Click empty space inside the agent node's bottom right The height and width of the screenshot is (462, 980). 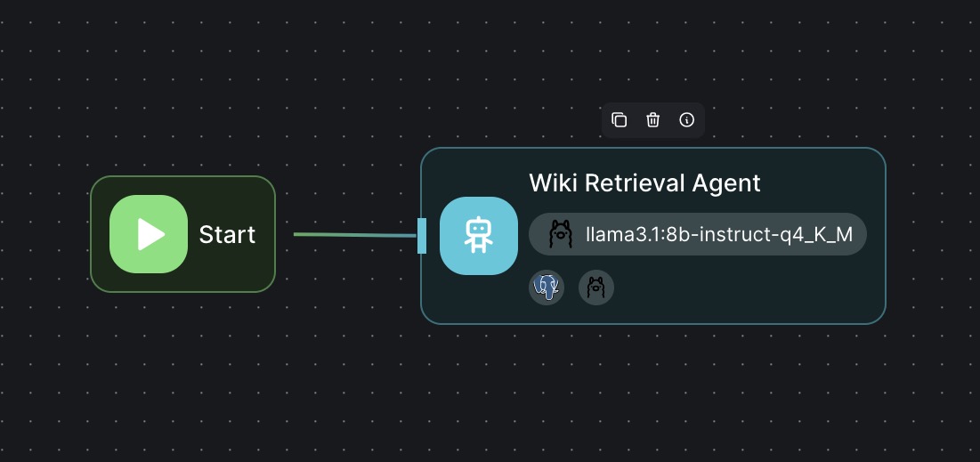pyautogui.click(x=782, y=294)
